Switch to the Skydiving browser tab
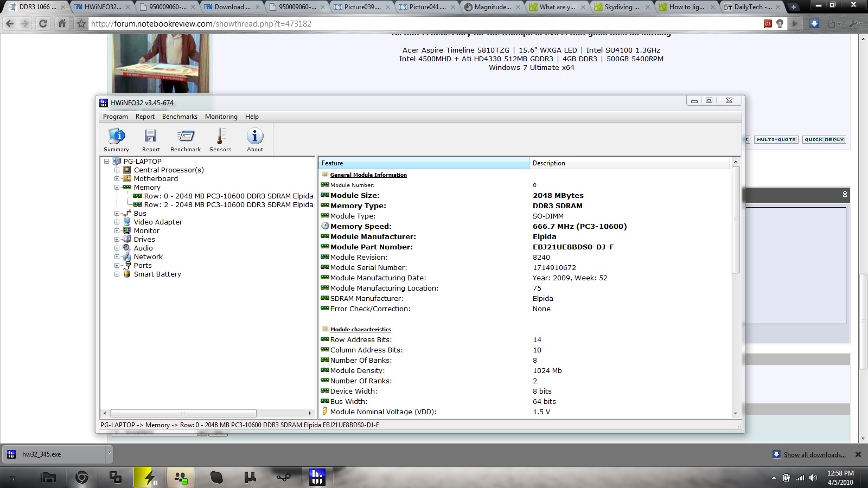This screenshot has height=488, width=868. (x=622, y=7)
